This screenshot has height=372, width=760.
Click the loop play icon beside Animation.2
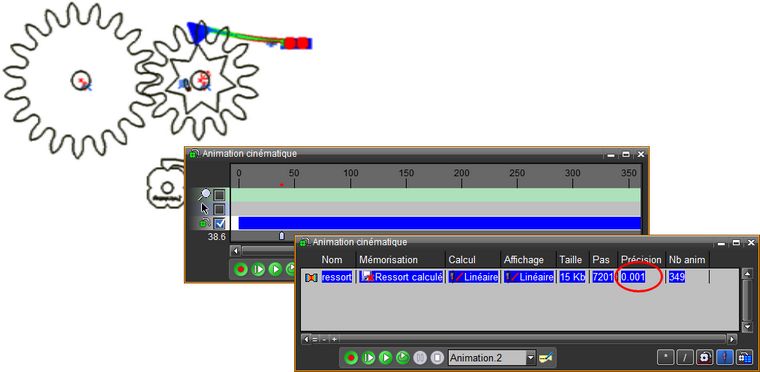click(x=403, y=358)
